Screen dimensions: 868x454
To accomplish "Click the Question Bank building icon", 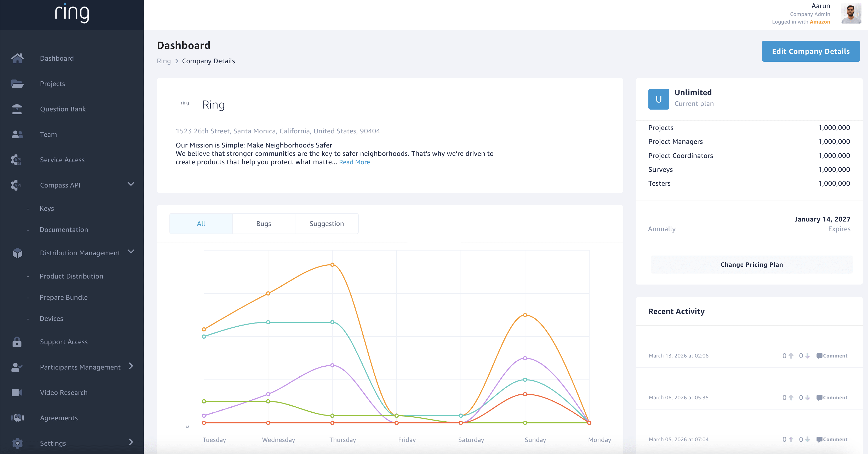I will (x=17, y=109).
